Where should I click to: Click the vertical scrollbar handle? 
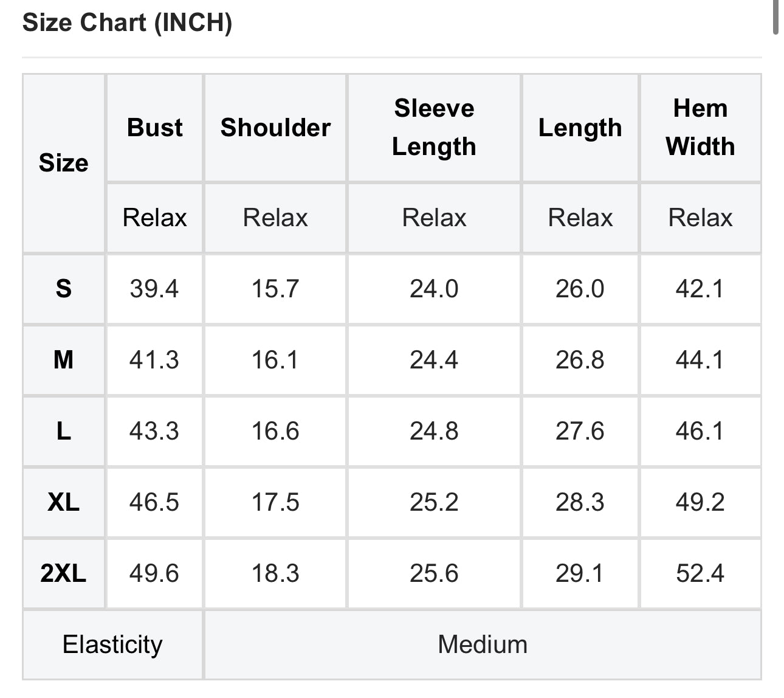[775, 17]
